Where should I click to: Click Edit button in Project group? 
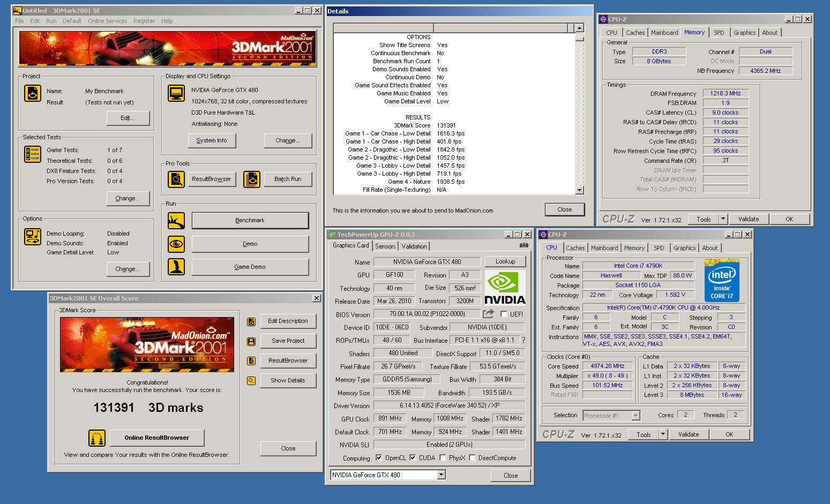coord(128,118)
